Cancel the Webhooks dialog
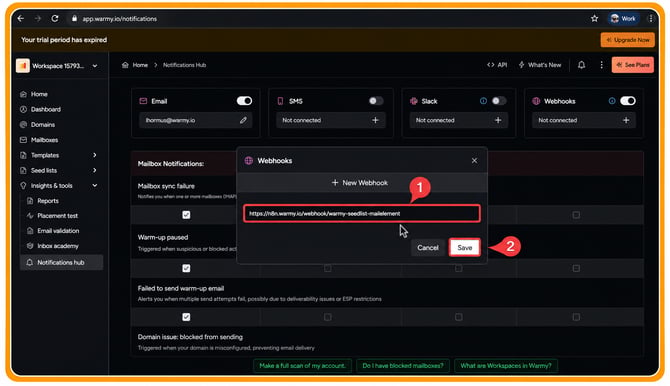Screen dimensions: 670x386 428,248
